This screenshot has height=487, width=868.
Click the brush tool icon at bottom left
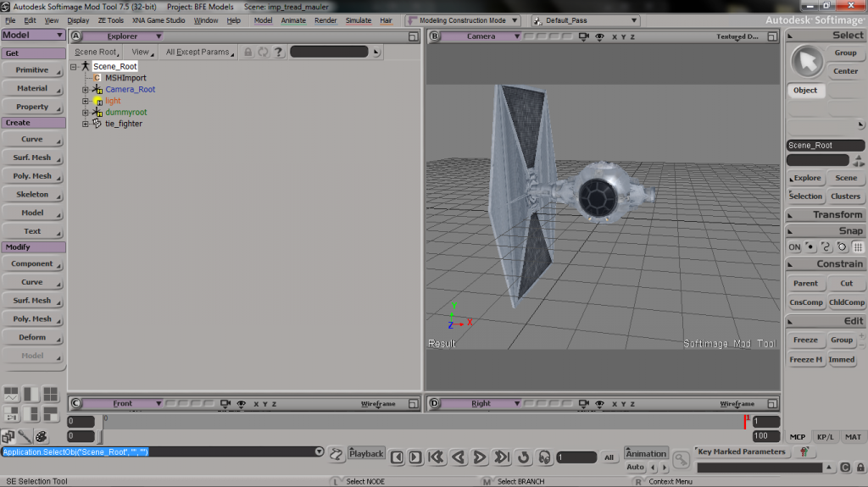pyautogui.click(x=25, y=437)
